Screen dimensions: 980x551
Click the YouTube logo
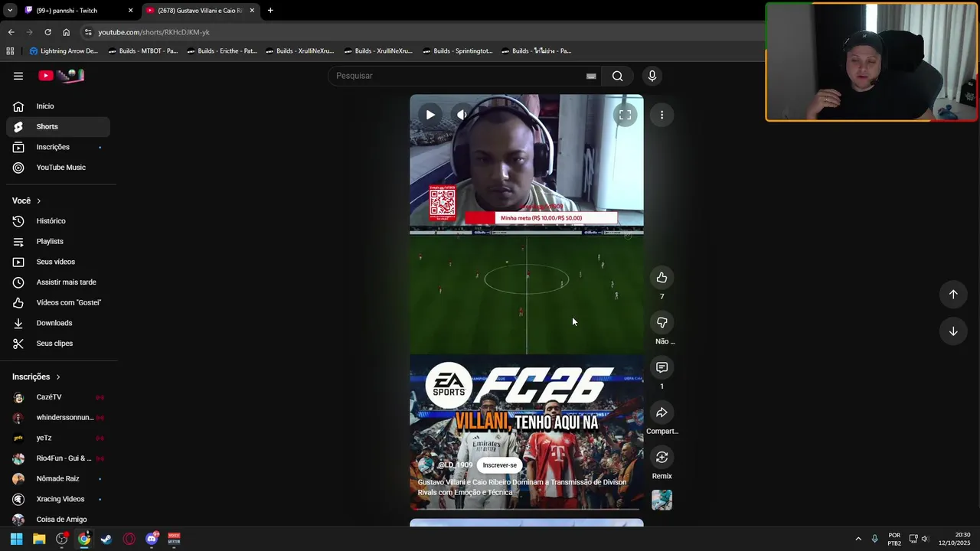[x=61, y=76]
